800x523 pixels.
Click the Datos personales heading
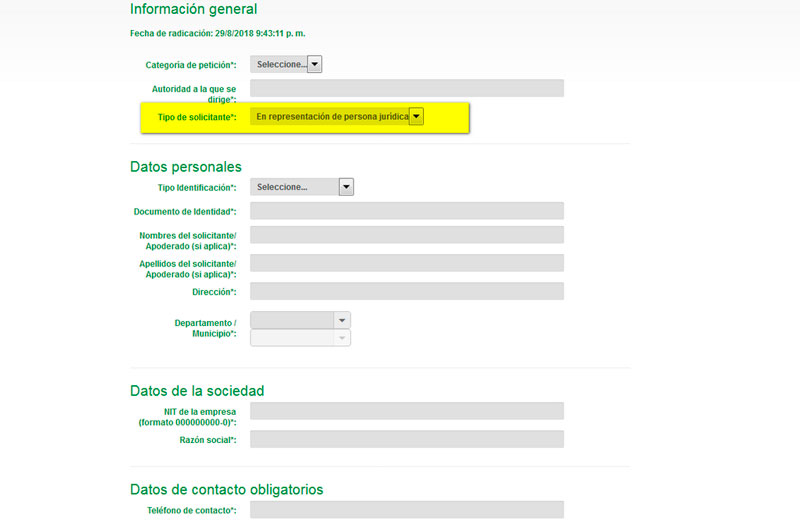click(x=186, y=167)
